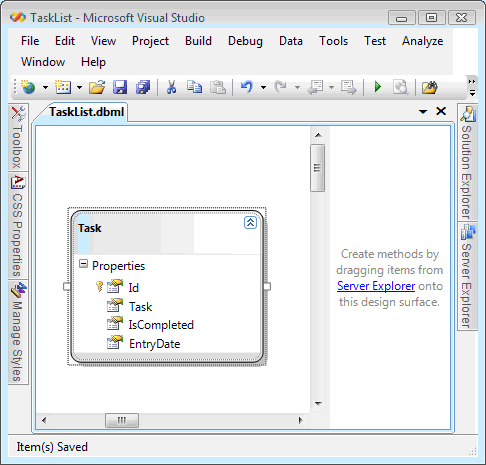The height and width of the screenshot is (465, 486).
Task: Click the Undo arrow icon
Action: [247, 87]
